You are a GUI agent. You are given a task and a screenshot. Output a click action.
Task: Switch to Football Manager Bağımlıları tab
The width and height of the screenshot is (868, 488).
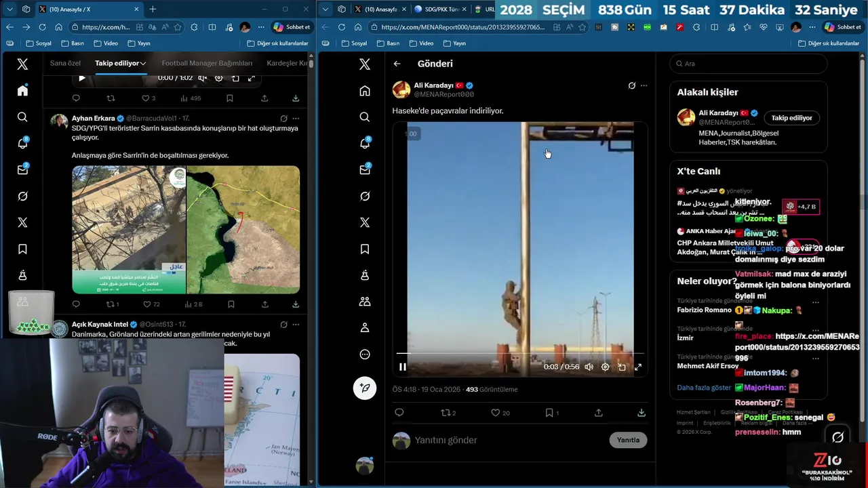(207, 63)
